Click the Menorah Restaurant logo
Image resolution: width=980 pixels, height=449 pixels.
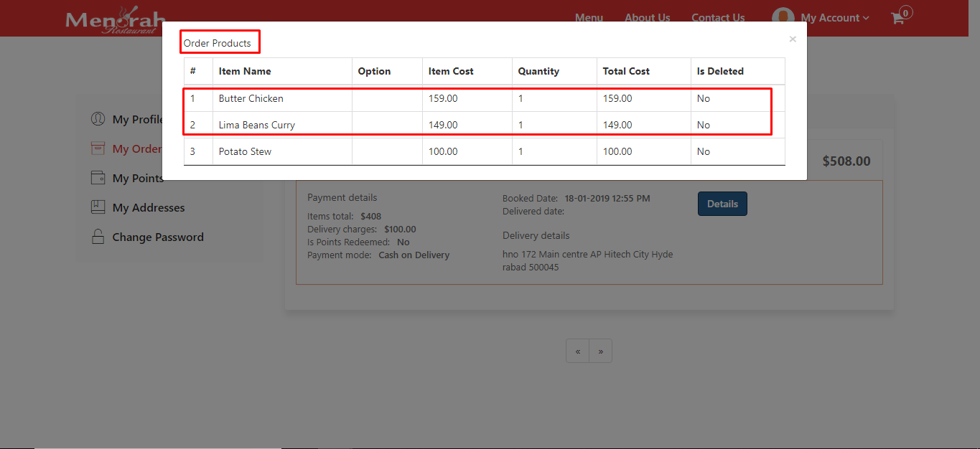115,20
